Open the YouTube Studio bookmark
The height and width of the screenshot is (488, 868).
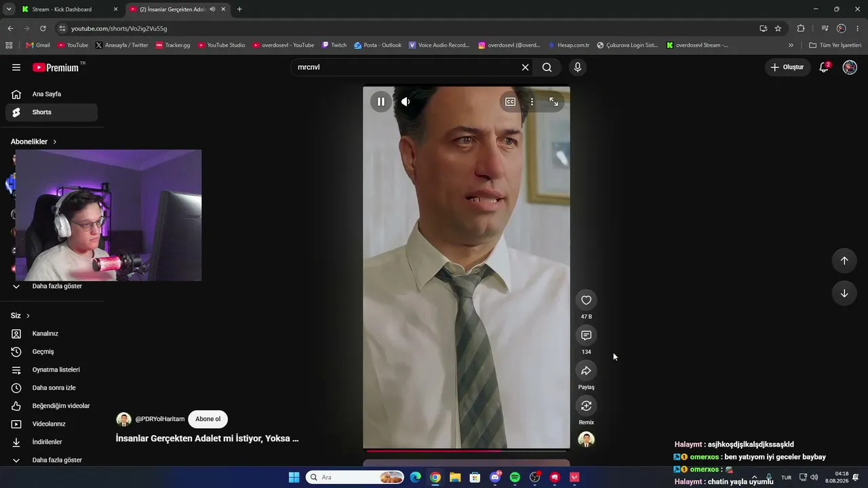(x=222, y=45)
